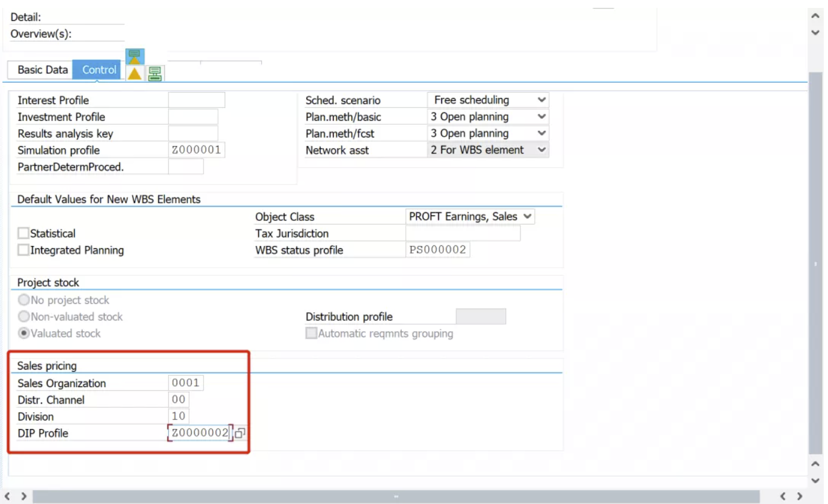The image size is (828, 504).
Task: Click the "Sales pricing" section heading
Action: 47,366
